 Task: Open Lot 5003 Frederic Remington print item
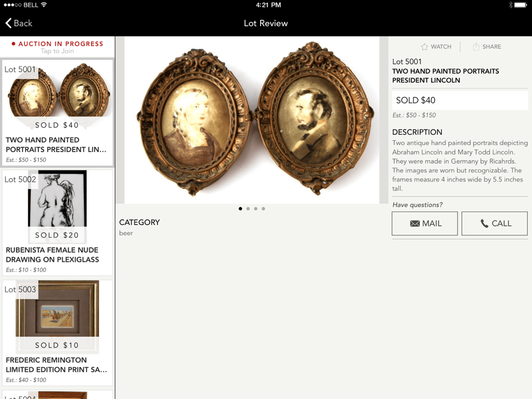tap(57, 333)
